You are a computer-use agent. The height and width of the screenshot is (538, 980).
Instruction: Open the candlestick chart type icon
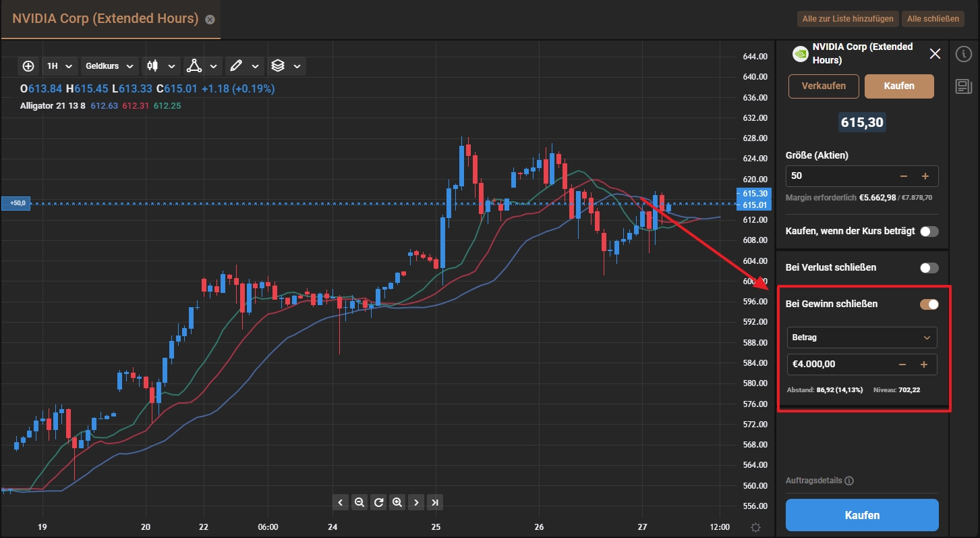pos(152,66)
